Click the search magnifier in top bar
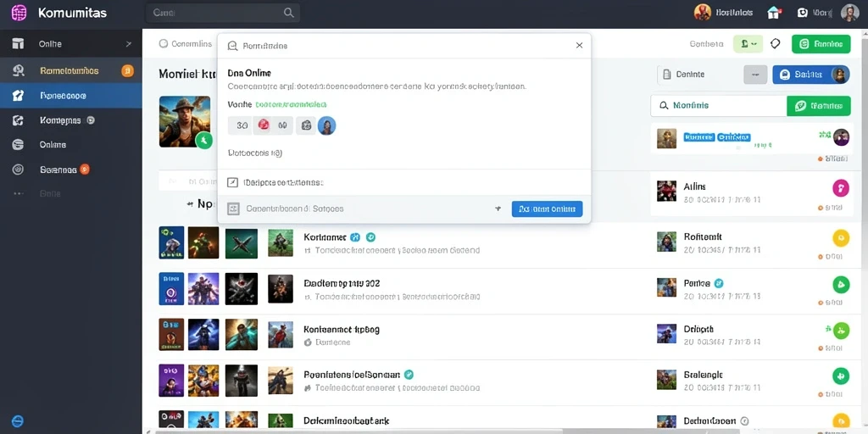The width and height of the screenshot is (868, 434). coord(288,13)
